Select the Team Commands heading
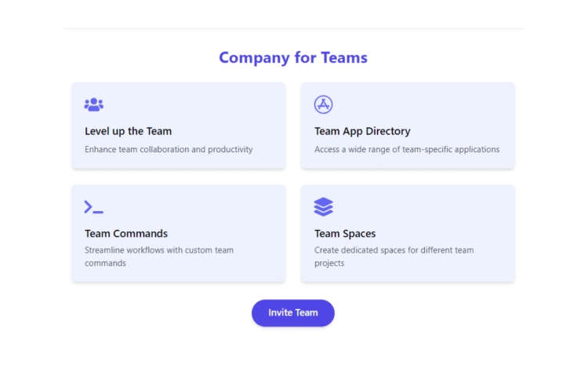 tap(126, 234)
